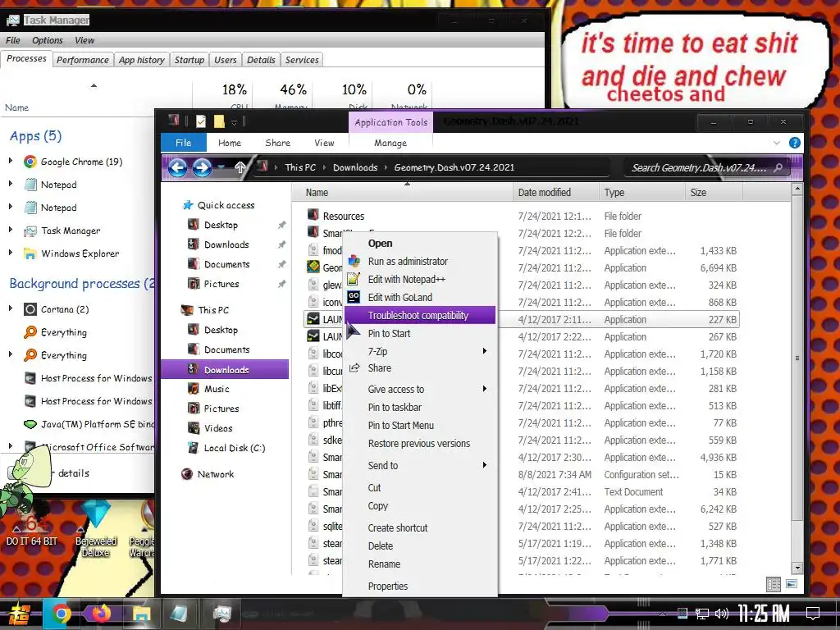
Task: Expand the ribbon with the chevron
Action: click(777, 143)
